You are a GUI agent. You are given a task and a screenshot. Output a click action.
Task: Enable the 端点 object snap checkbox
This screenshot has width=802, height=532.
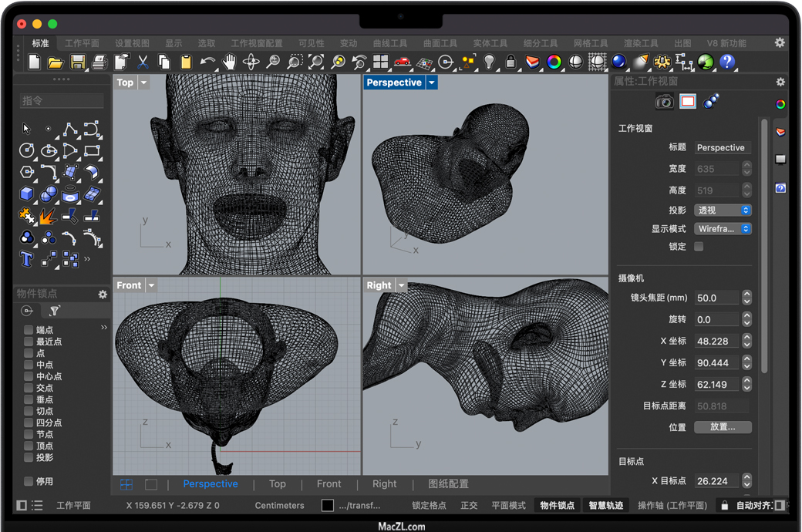point(29,330)
